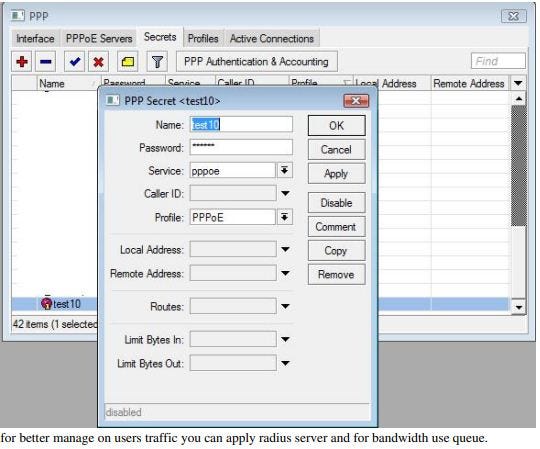The width and height of the screenshot is (540, 449).
Task: Click the Disable button
Action: 336,202
